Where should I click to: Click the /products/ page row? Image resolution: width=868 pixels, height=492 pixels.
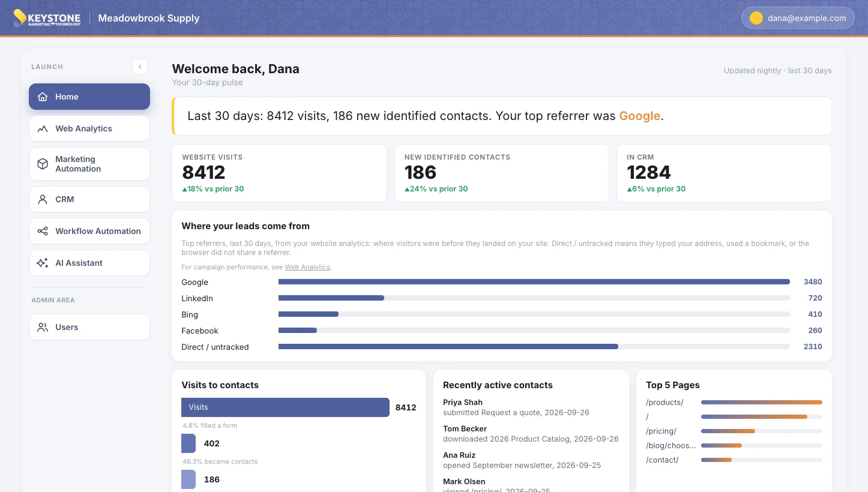click(x=734, y=402)
